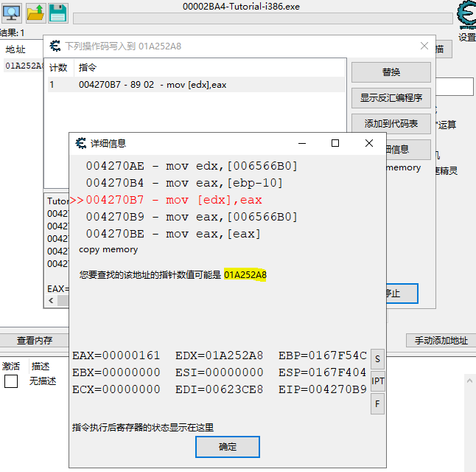476x472 pixels.
Task: Click the copy memory label in details
Action: pos(108,249)
